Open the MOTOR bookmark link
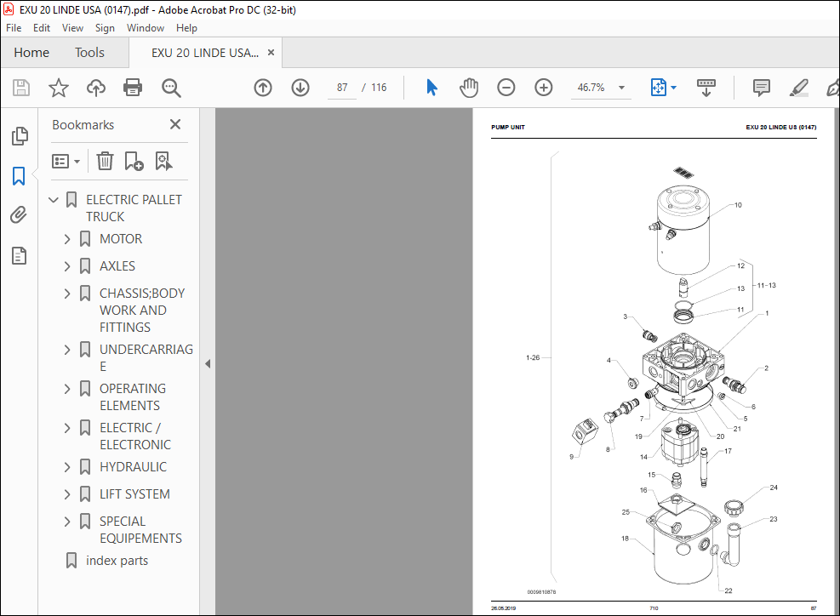Image resolution: width=840 pixels, height=616 pixels. [121, 239]
